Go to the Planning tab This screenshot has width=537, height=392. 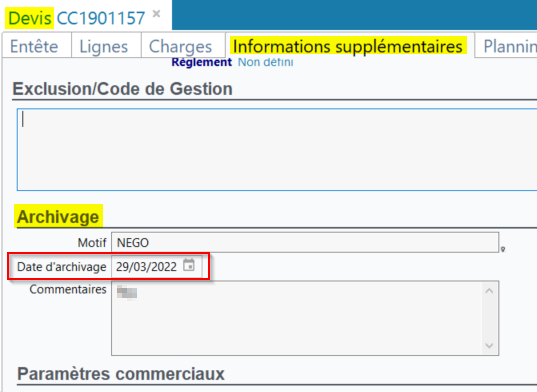[x=507, y=46]
